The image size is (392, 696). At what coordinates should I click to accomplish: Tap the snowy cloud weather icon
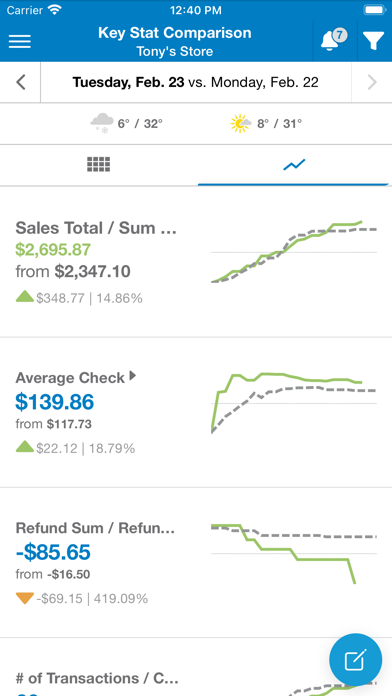pos(100,123)
